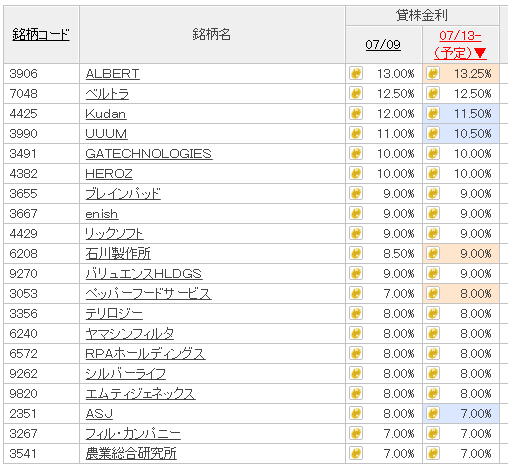Select the 貸株金利 header cell
The width and height of the screenshot is (508, 468).
[x=422, y=15]
